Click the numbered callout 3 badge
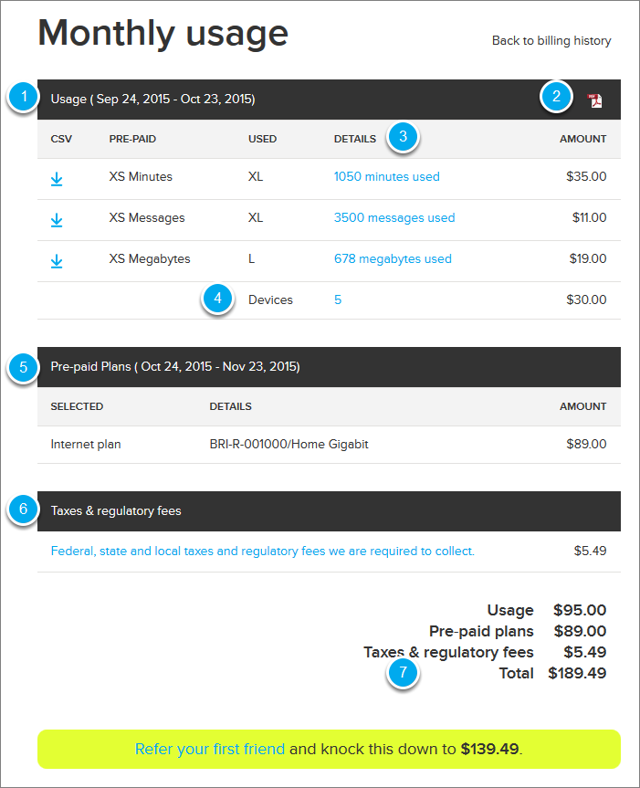The image size is (640, 788). [x=403, y=136]
